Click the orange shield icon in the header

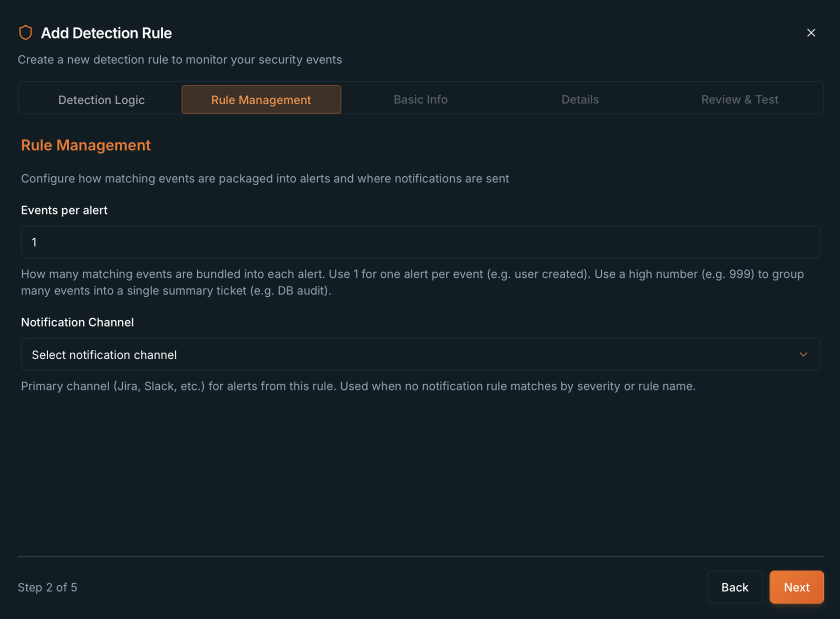coord(25,33)
